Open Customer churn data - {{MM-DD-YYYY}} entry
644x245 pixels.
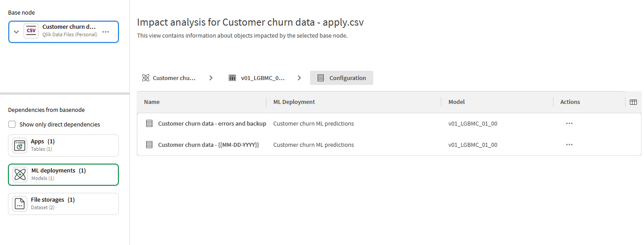pos(208,145)
